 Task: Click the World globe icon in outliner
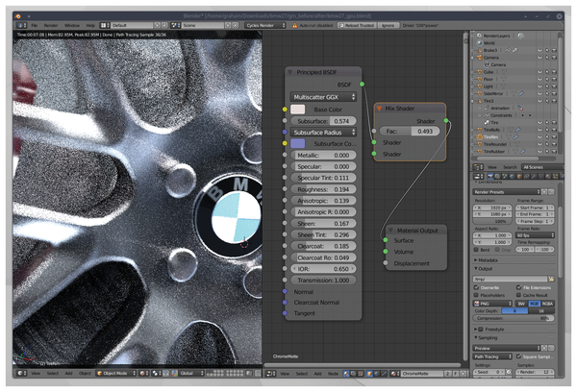tap(480, 43)
